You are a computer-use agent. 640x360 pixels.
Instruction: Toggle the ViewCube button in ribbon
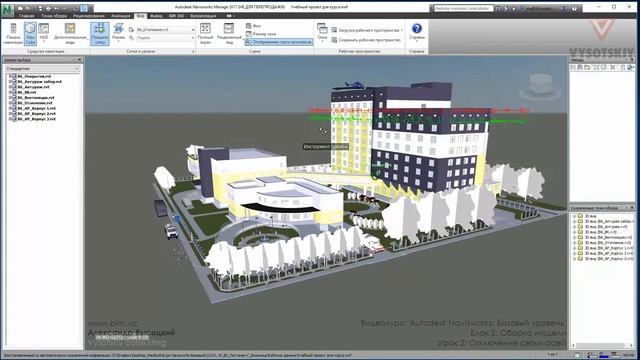pos(30,33)
